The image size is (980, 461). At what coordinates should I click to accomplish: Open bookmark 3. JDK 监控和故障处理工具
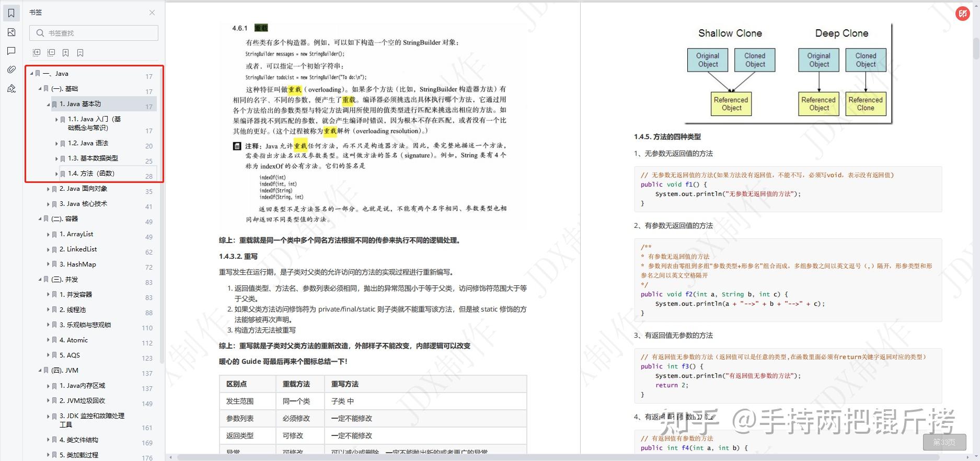tap(92, 420)
